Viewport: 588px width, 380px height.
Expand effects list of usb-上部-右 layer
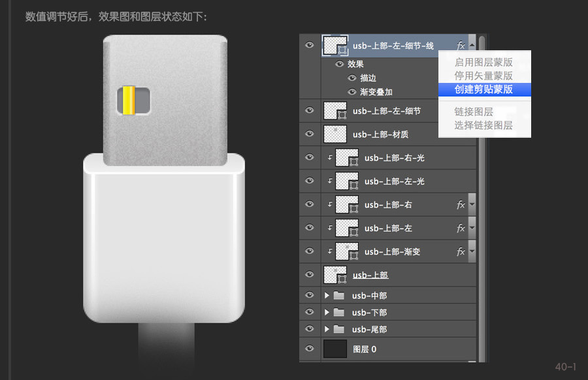472,204
